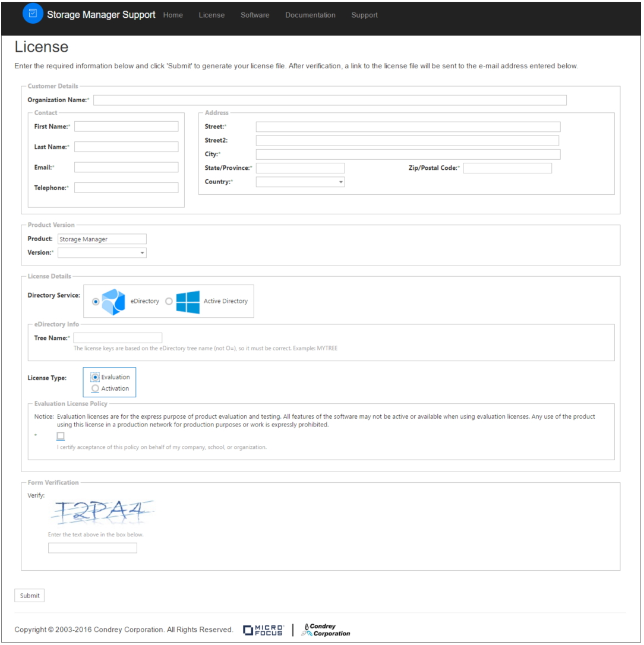This screenshot has height=645, width=644.
Task: Open the Documentation menu item
Action: click(x=310, y=15)
